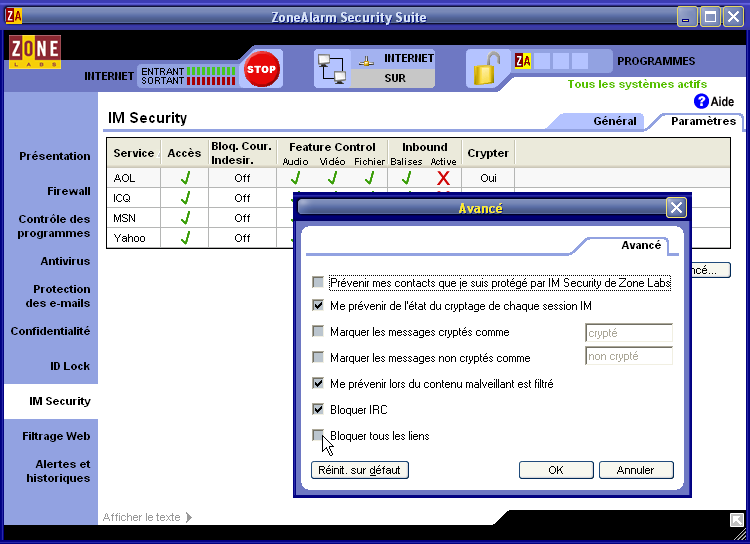Click the Crypter column header

point(488,153)
